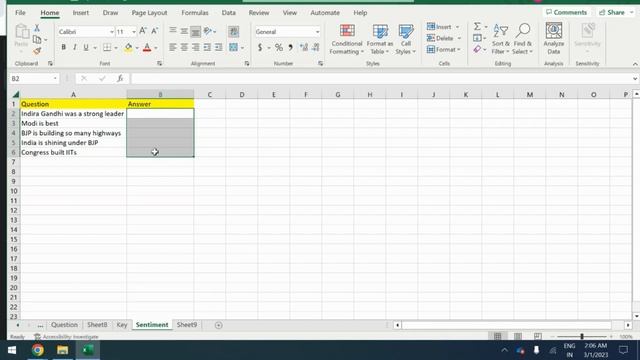Add a new sheet with plus button

[218, 325]
